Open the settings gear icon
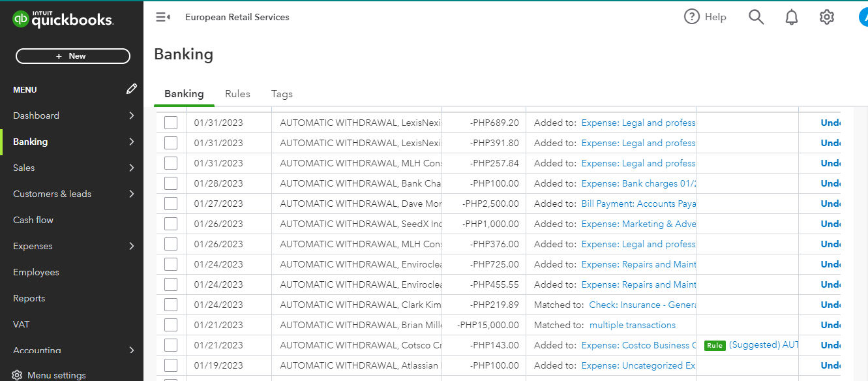868x381 pixels. (x=827, y=17)
